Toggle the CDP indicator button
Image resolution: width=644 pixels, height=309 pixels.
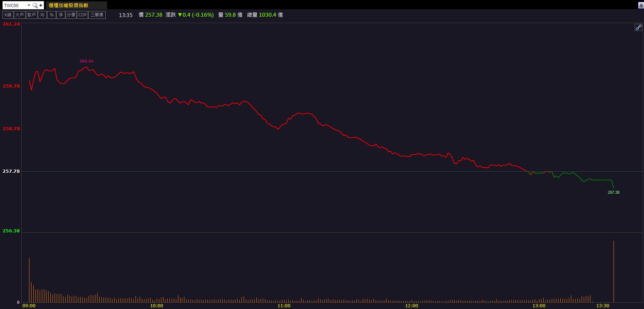pyautogui.click(x=82, y=15)
